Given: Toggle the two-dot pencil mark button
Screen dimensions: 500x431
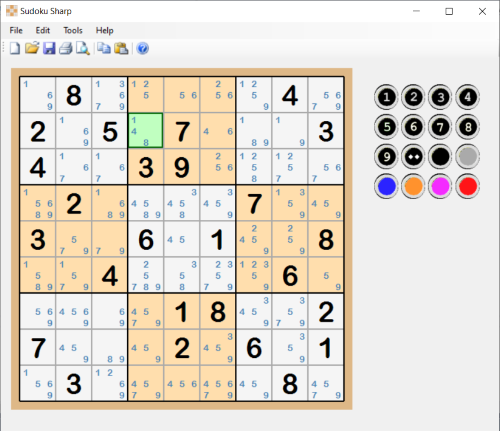Looking at the screenshot, I should 413,156.
